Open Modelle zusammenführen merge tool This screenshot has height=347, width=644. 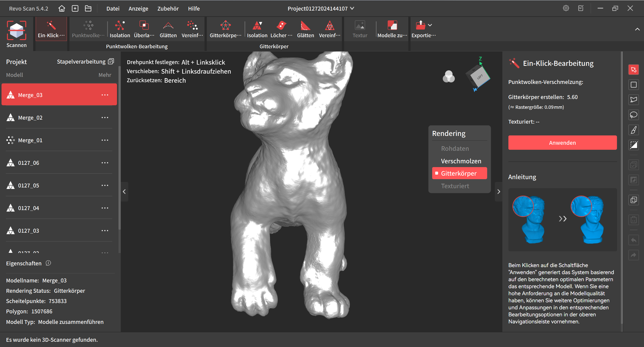coord(392,26)
